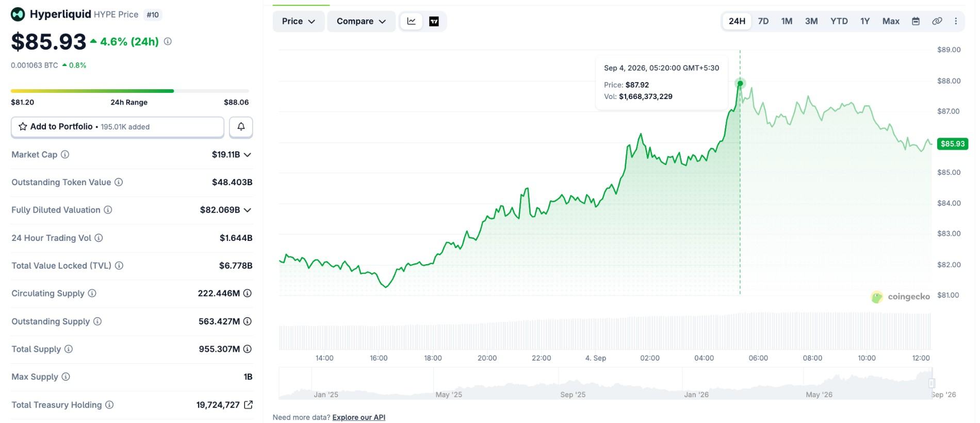980x423 pixels.
Task: Click the green highlighted point on price line
Action: 740,83
